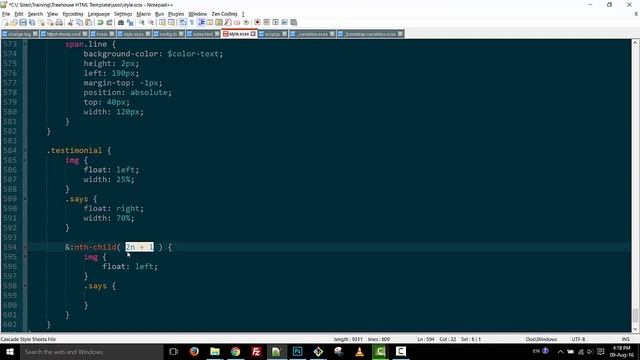Open the Language menu
The width and height of the screenshot is (640, 360).
pyautogui.click(x=98, y=14)
